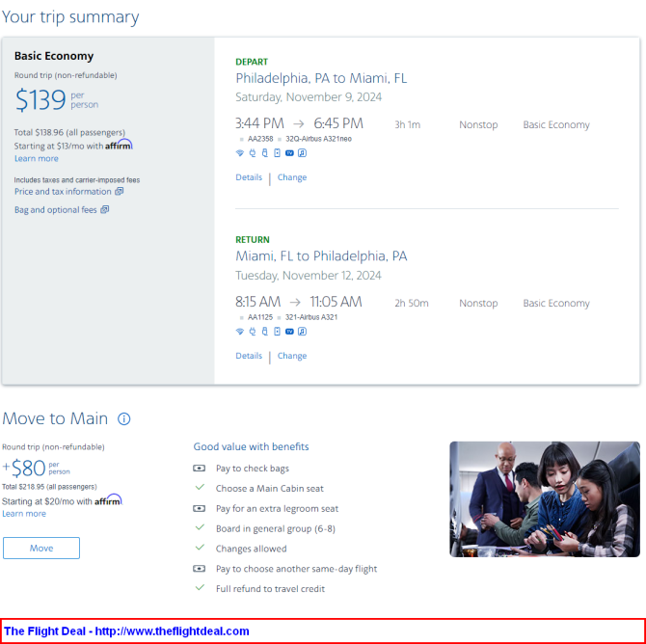Screen dimensions: 646x644
Task: Click the 11:05 AM arrival time
Action: [336, 302]
